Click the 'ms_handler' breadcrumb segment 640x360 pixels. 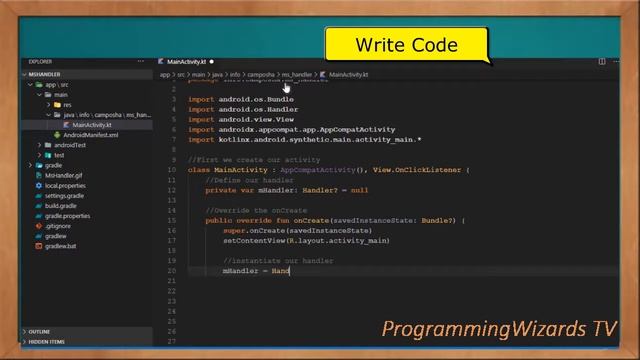(x=297, y=75)
